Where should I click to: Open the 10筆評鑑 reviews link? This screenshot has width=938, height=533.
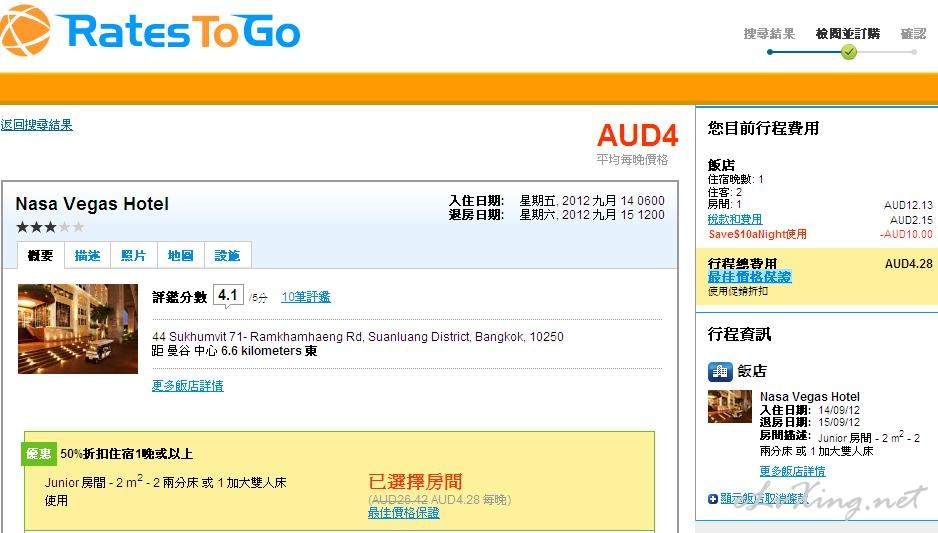tap(306, 297)
